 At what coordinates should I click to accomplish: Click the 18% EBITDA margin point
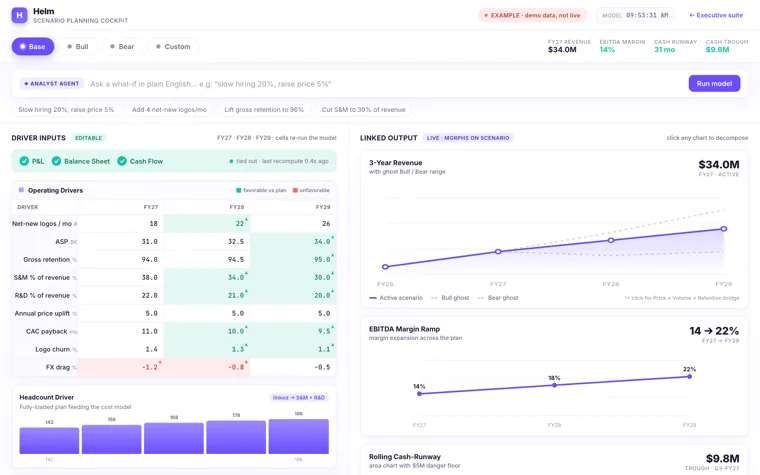(554, 385)
